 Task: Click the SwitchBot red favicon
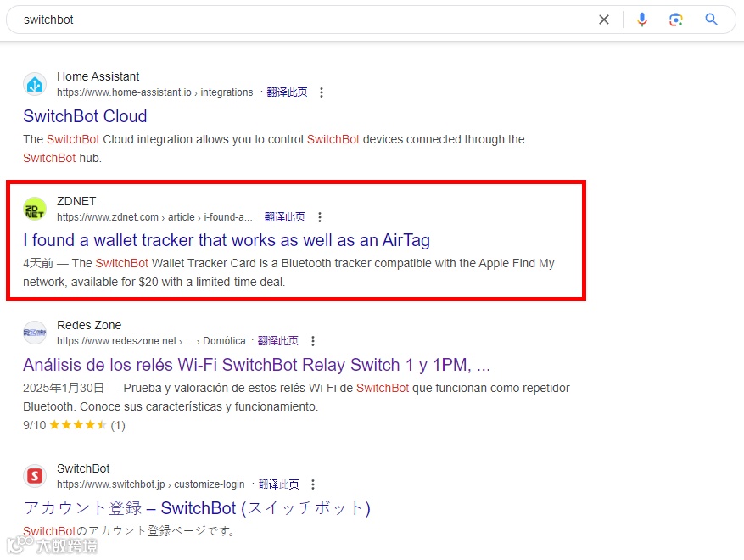[35, 476]
